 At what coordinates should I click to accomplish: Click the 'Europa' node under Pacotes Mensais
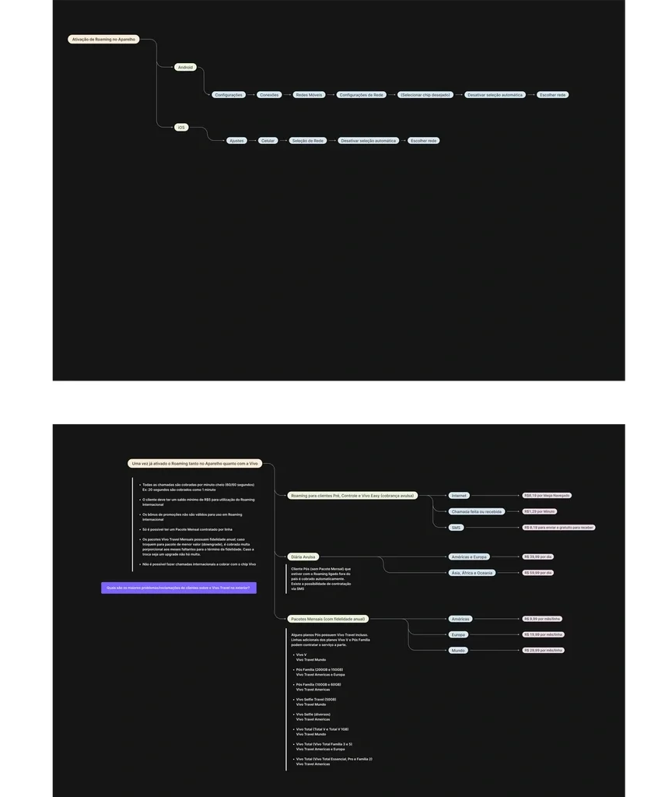[458, 634]
